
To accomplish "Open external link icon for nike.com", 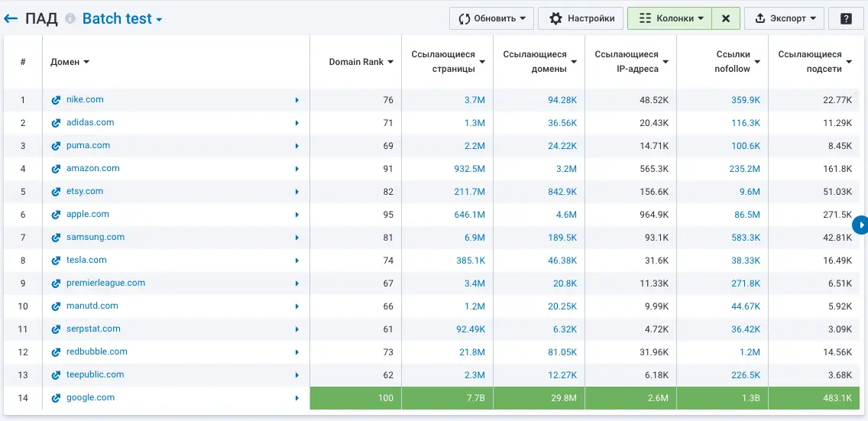I will point(56,100).
